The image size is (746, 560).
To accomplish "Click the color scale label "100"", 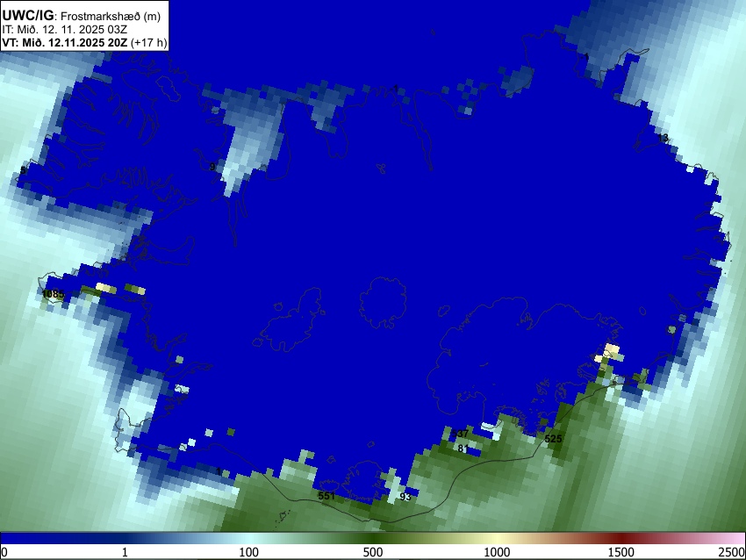I will (x=249, y=552).
